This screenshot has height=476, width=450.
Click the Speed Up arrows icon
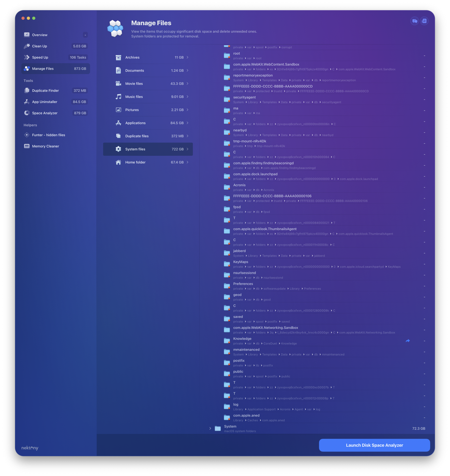point(27,57)
